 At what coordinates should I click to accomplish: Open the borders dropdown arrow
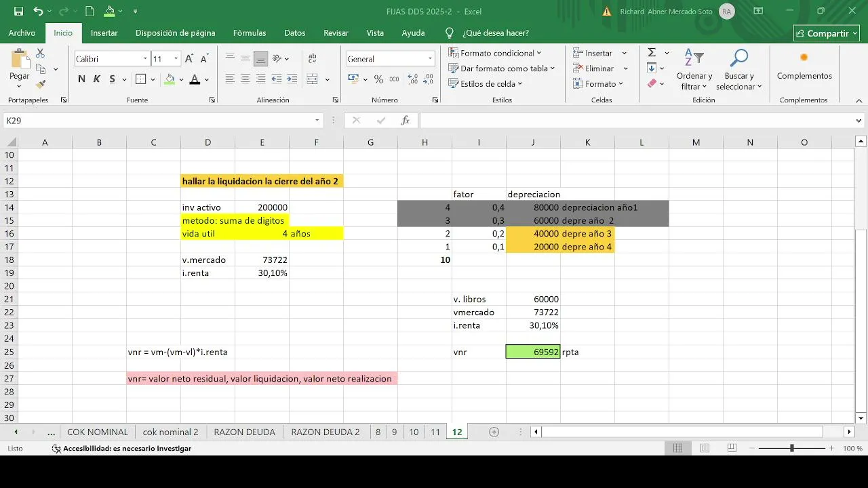pos(153,79)
